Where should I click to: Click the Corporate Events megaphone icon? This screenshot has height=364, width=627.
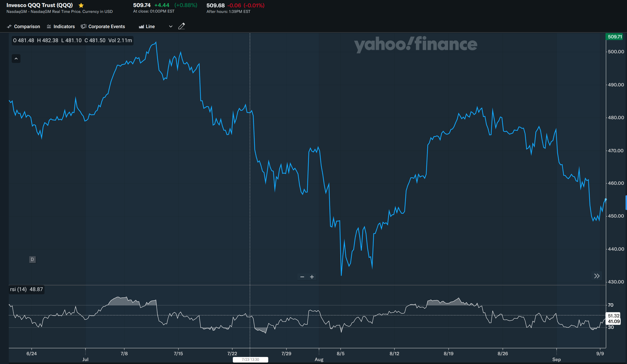click(x=83, y=26)
